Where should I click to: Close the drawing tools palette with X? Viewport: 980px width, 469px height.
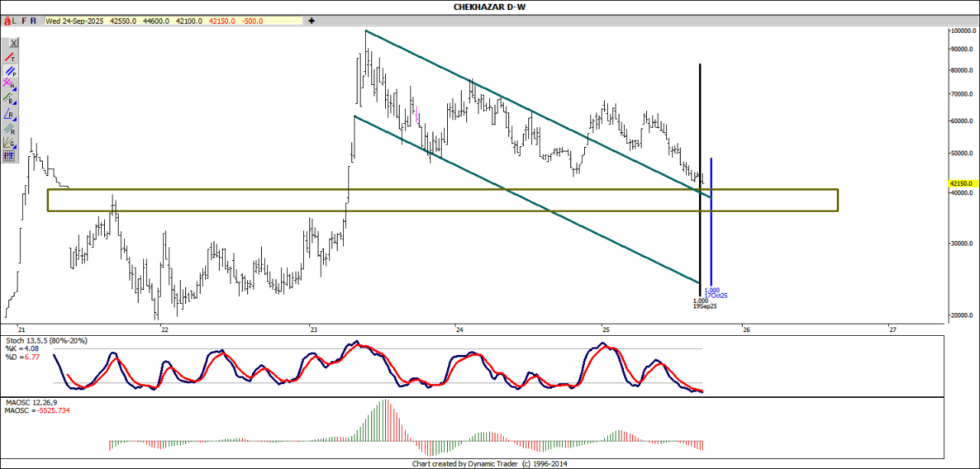(13, 43)
